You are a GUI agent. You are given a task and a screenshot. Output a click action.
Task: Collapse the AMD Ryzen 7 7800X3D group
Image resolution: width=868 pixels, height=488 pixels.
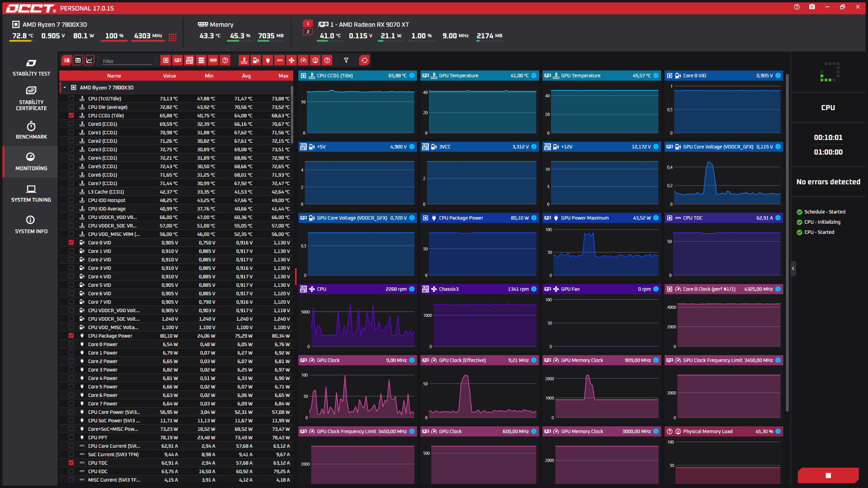click(65, 88)
